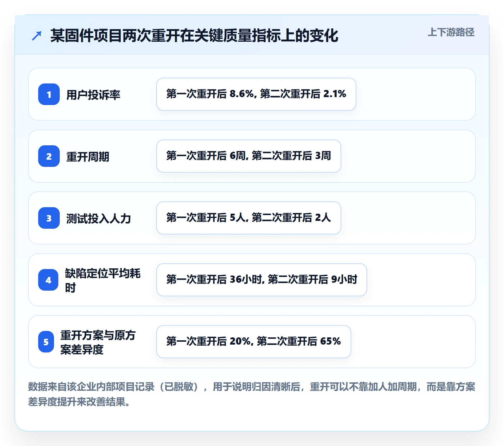Click the number 3 badge for 测试投入人力
Screen dimensions: 504x446
(x=49, y=218)
